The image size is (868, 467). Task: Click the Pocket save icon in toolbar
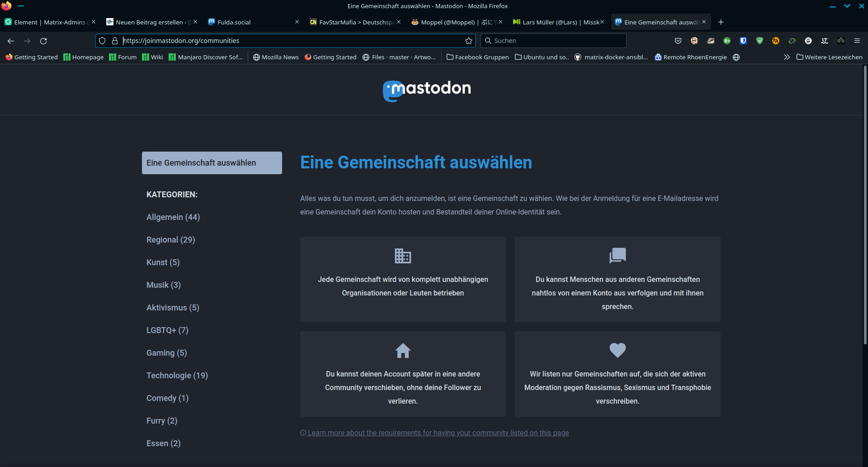coord(678,41)
